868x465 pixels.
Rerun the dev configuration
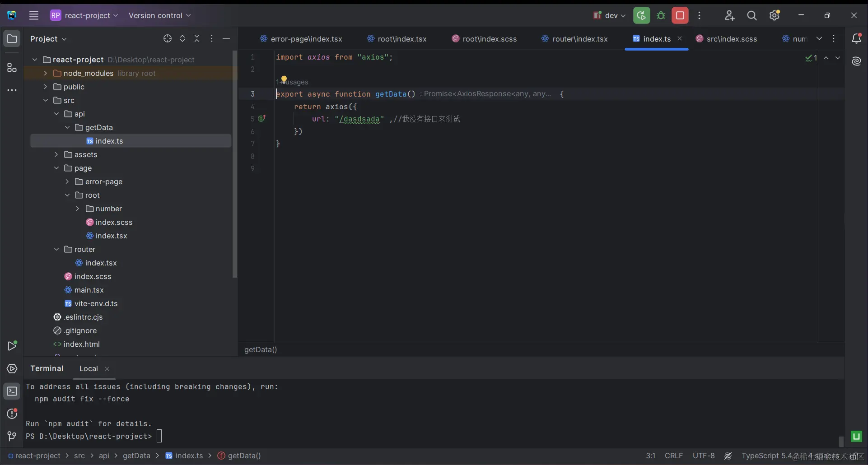[x=641, y=15]
